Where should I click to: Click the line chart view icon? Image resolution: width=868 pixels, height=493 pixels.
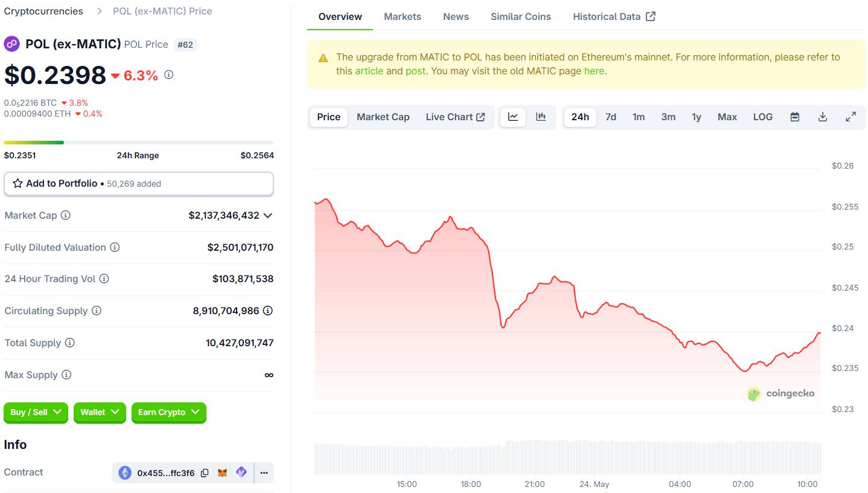(513, 117)
